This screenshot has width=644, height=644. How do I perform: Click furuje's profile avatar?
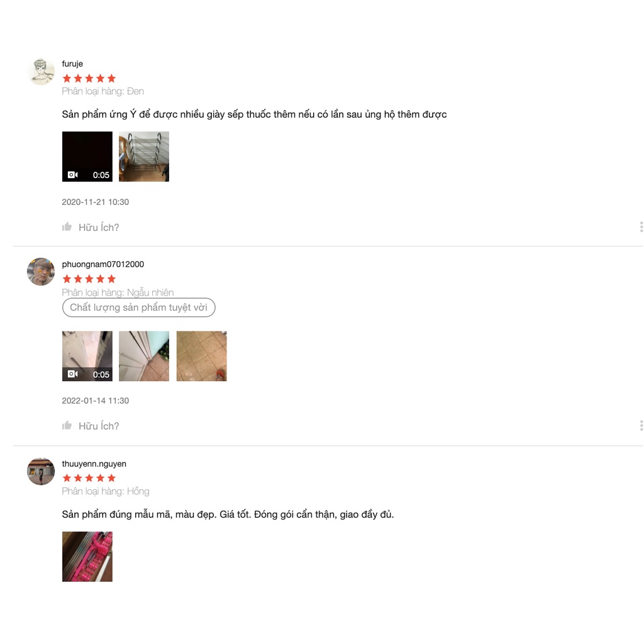(x=41, y=72)
